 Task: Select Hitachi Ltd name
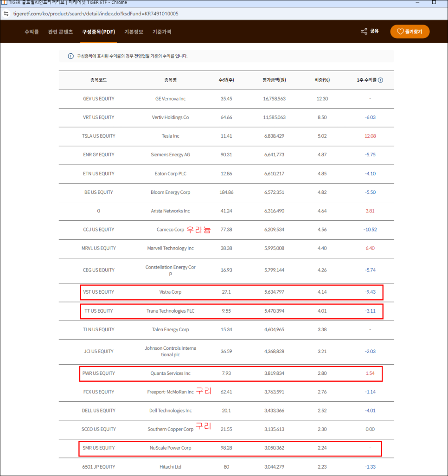click(x=170, y=467)
